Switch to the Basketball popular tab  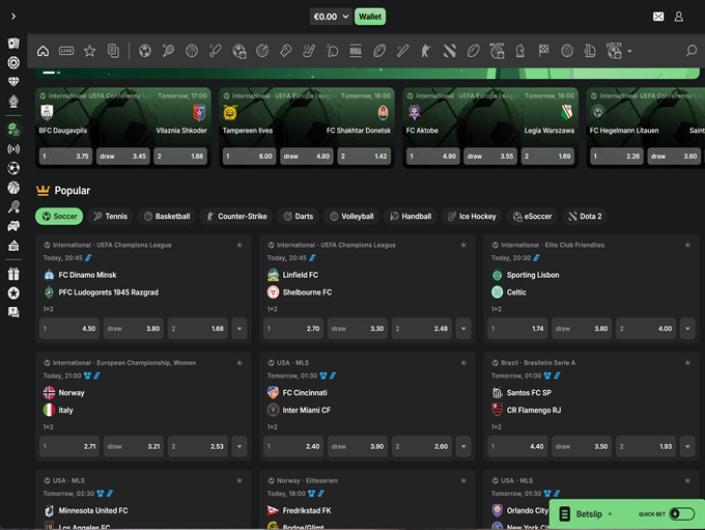click(x=166, y=216)
